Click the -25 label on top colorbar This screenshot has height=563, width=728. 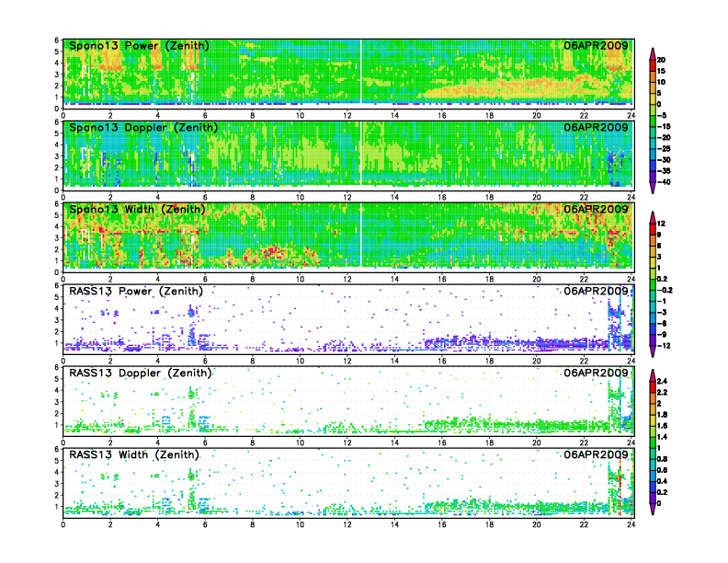coord(664,149)
